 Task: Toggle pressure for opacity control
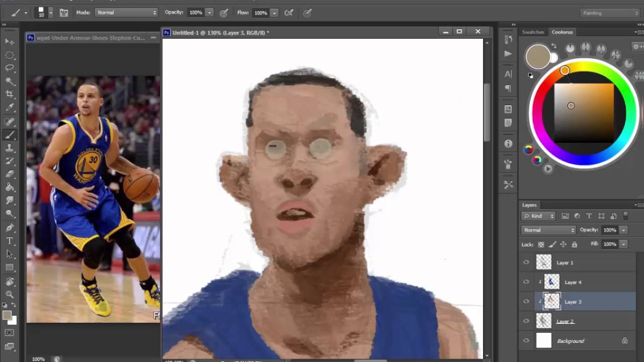point(224,13)
